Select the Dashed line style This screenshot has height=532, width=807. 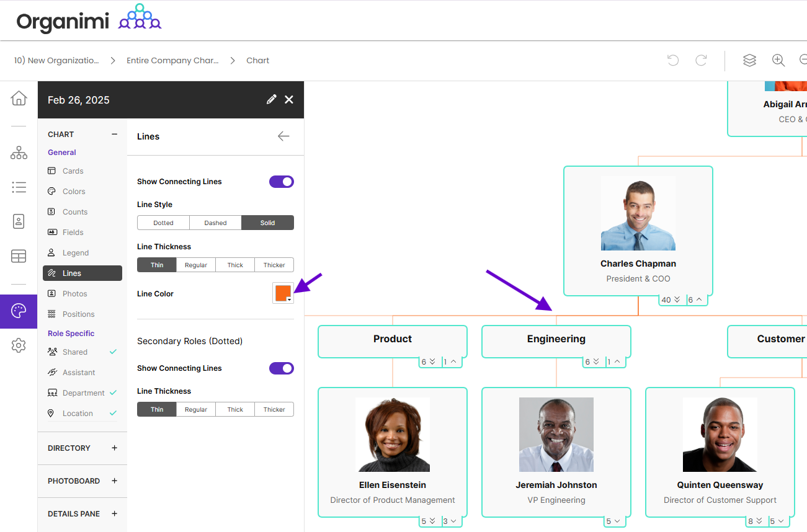point(215,223)
